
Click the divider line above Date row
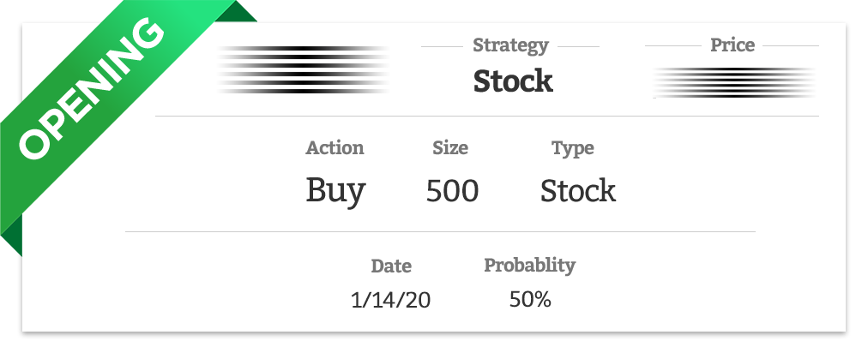(440, 232)
